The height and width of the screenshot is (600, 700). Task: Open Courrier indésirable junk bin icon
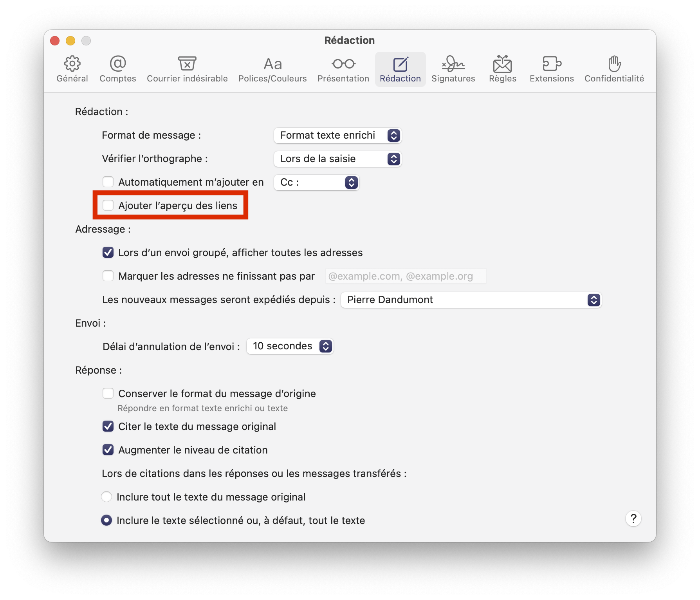(187, 69)
